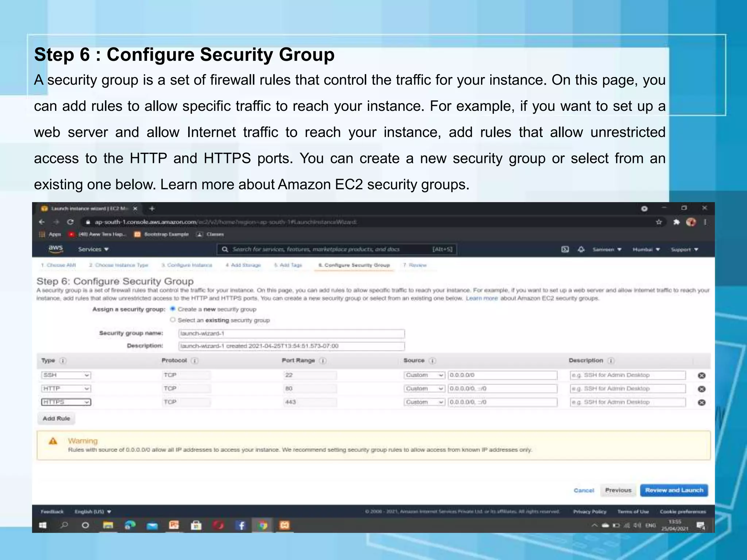The width and height of the screenshot is (747, 560).
Task: Open the AWS CloudShell terminal icon
Action: (x=565, y=249)
